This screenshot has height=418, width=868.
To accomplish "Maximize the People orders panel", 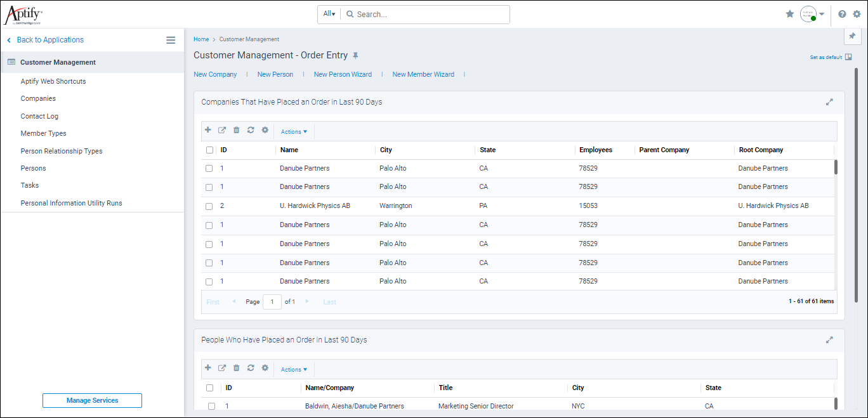I will 829,339.
